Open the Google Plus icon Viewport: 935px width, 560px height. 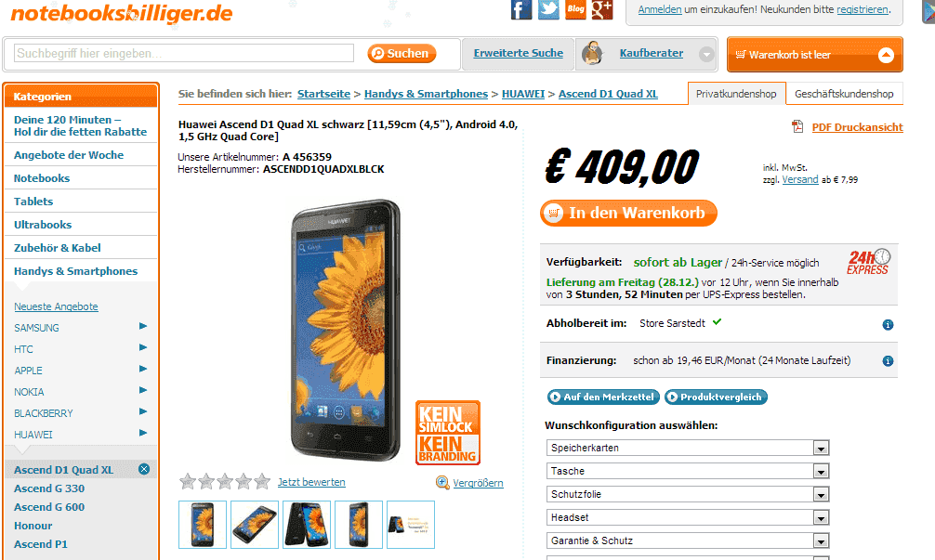pyautogui.click(x=602, y=9)
